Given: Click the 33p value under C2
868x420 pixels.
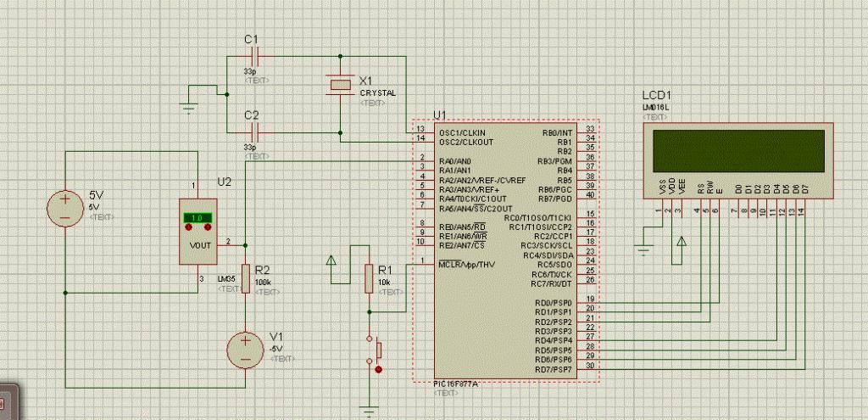Looking at the screenshot, I should [x=250, y=148].
